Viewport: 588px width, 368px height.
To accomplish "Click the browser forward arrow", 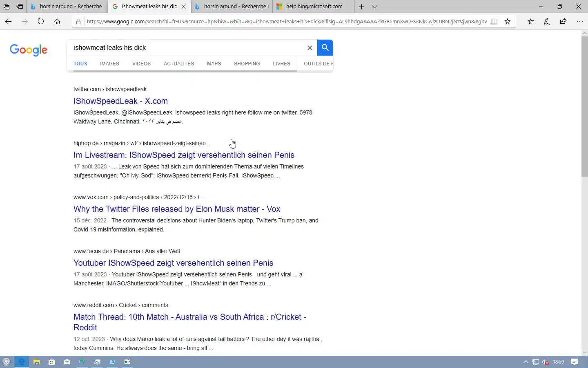I will (24, 21).
